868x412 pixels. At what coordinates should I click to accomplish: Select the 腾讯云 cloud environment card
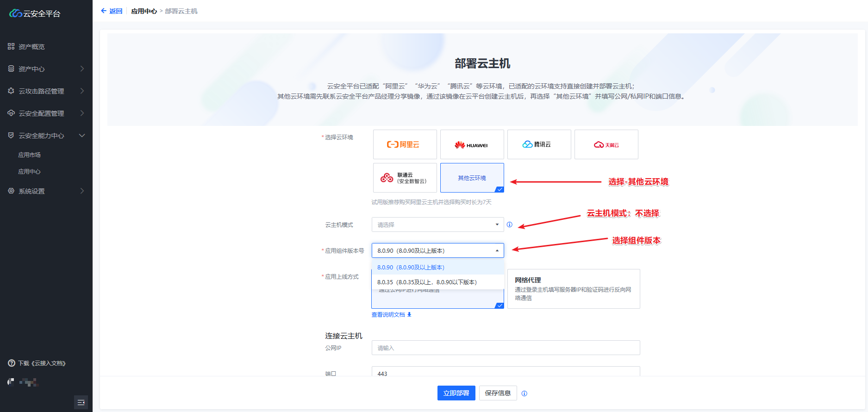point(539,144)
